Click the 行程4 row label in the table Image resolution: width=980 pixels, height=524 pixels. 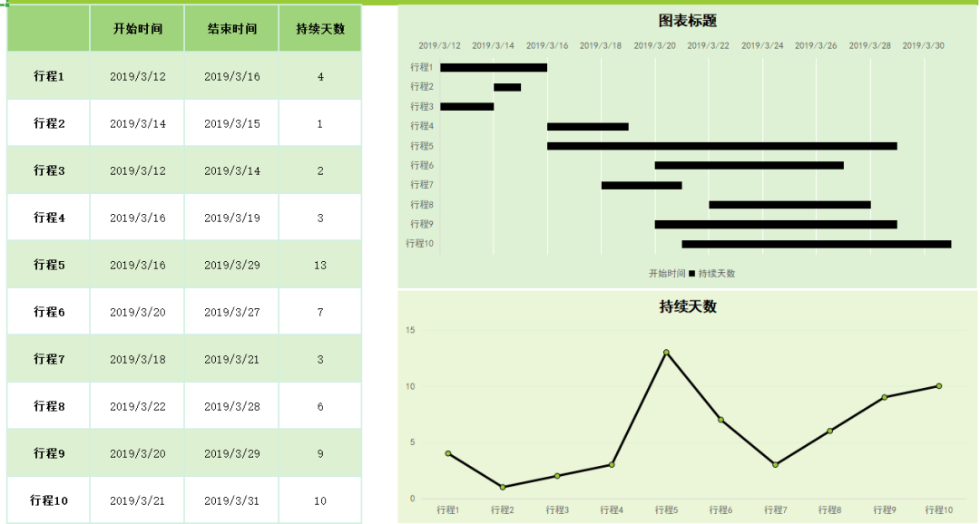(x=49, y=218)
